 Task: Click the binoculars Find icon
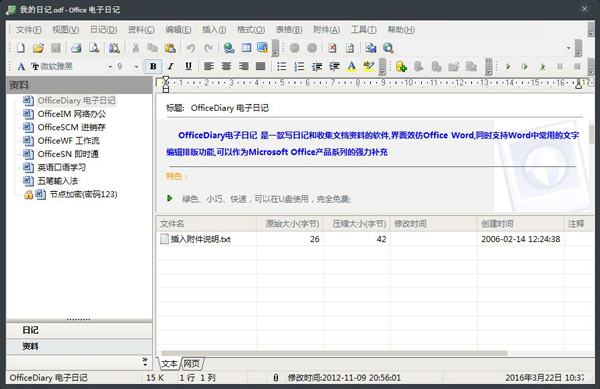click(114, 48)
